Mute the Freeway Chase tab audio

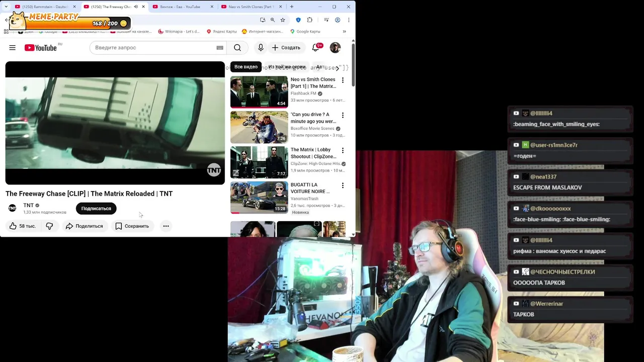pyautogui.click(x=135, y=7)
